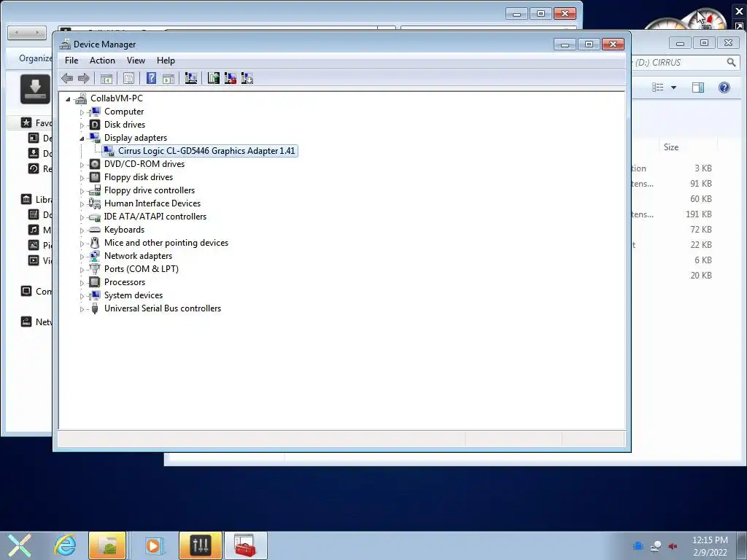The width and height of the screenshot is (747, 560).
Task: Click the Processors chip icon
Action: point(95,282)
